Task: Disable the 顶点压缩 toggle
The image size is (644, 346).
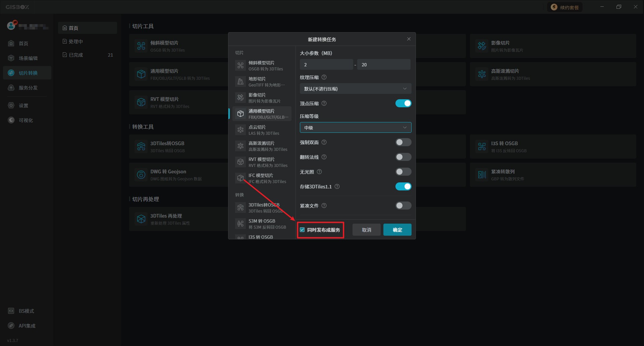Action: [403, 104]
